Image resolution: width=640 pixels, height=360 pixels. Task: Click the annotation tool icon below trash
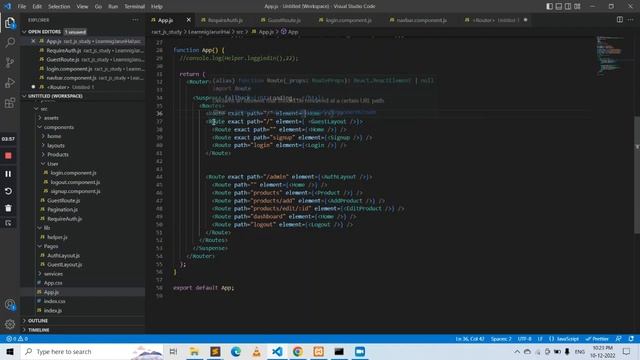(8, 223)
